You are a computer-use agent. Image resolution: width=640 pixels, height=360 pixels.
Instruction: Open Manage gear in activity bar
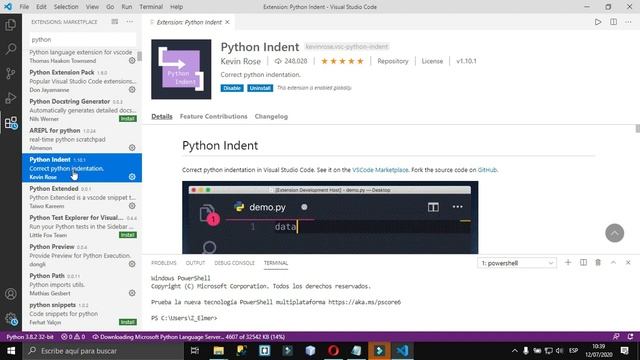(x=11, y=319)
